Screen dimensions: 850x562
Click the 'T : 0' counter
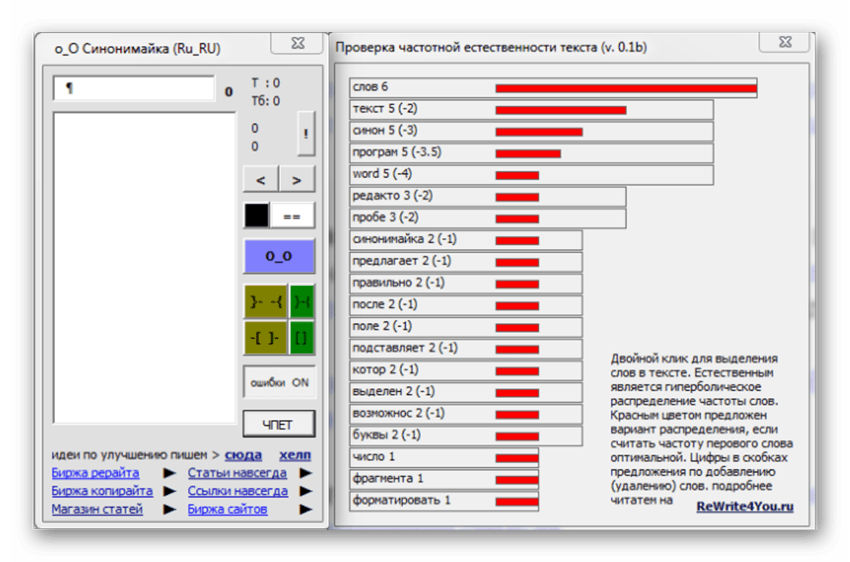[x=266, y=83]
